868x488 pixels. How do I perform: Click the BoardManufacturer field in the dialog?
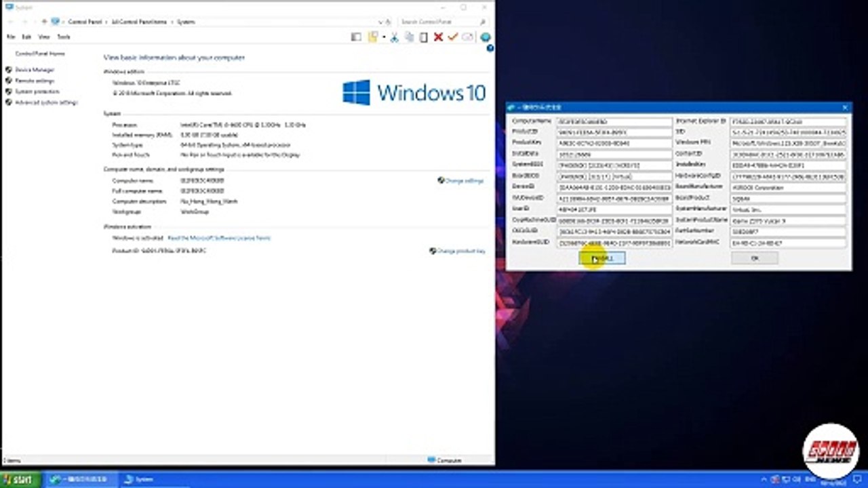tap(788, 187)
